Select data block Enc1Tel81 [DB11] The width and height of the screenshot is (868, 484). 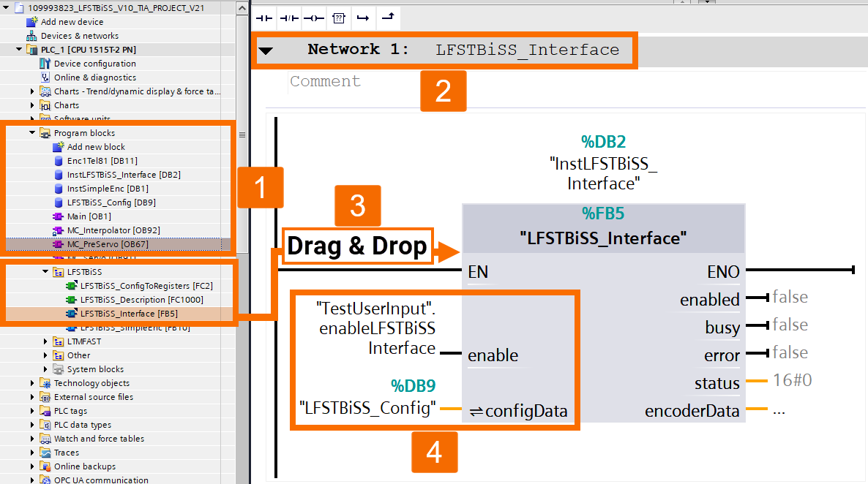pyautogui.click(x=102, y=160)
